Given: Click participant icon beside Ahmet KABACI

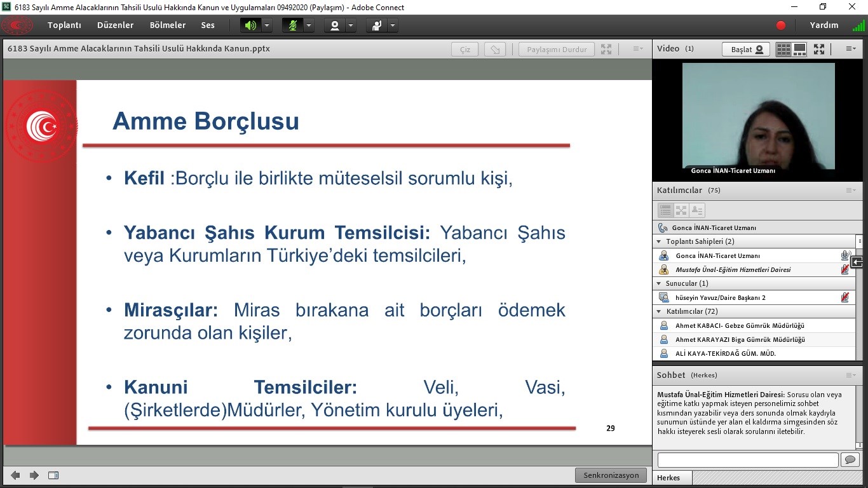Looking at the screenshot, I should [x=664, y=325].
